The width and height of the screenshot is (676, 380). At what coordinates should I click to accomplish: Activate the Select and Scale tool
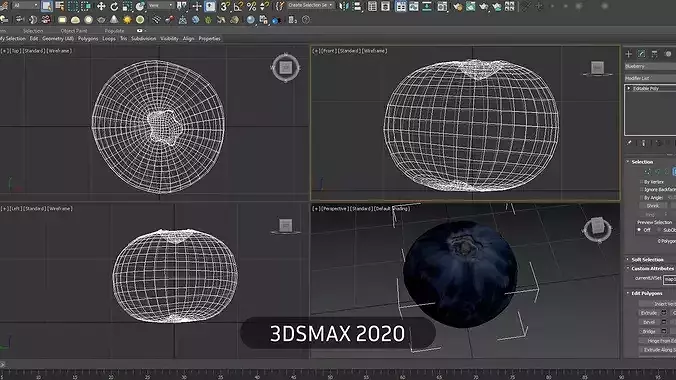(127, 6)
